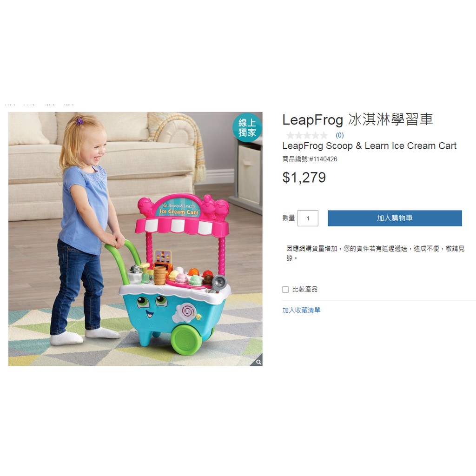
Task: Click the shipping delay notice text
Action: click(x=375, y=253)
